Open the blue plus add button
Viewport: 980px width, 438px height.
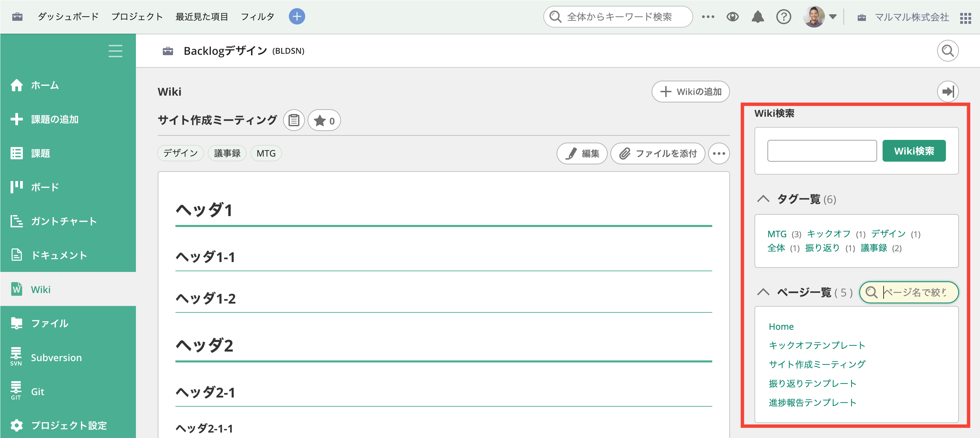[297, 16]
